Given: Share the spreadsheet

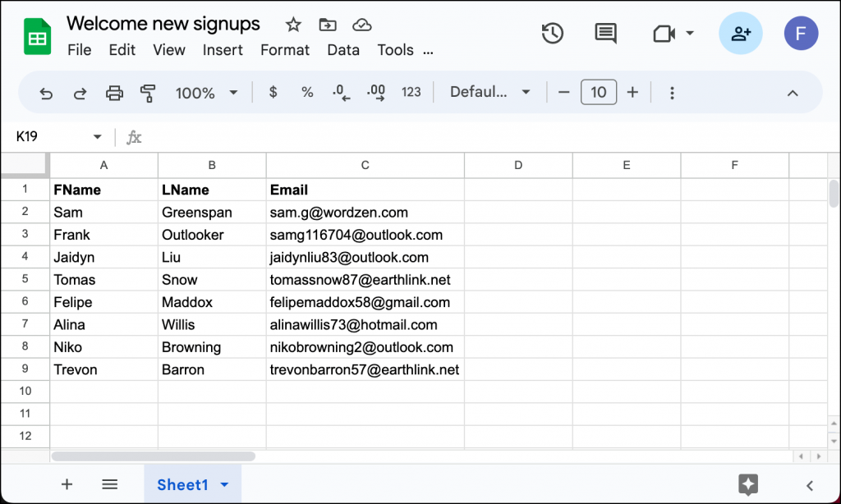Looking at the screenshot, I should [740, 34].
